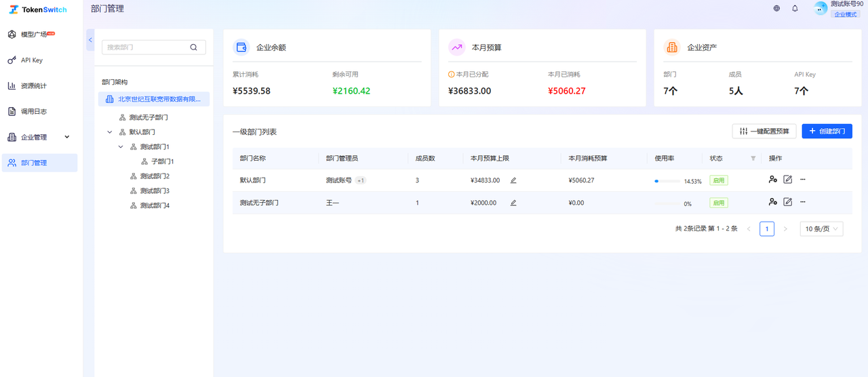The height and width of the screenshot is (377, 868).
Task: Manage members icon for 默认部门 row
Action: [x=773, y=180]
